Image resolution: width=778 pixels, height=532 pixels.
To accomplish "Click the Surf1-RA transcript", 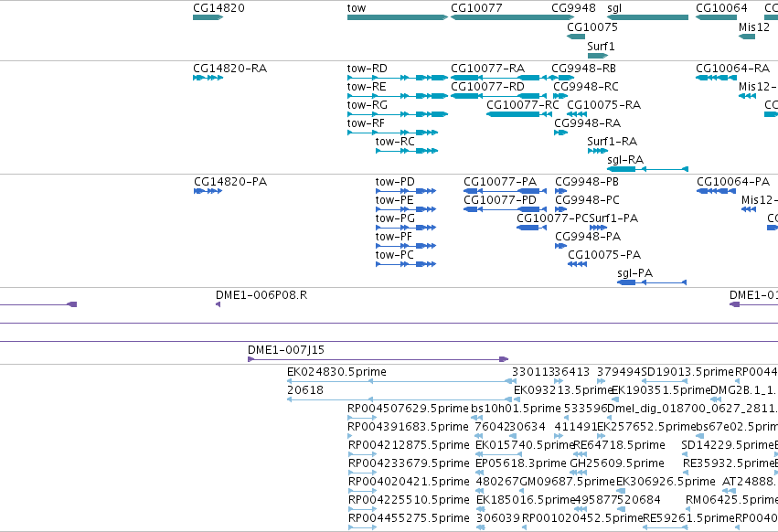I will 597,151.
